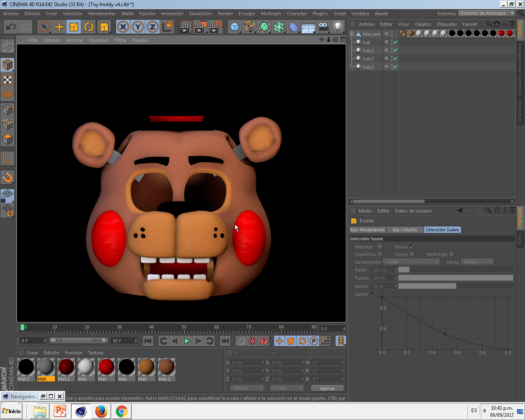This screenshot has height=420, width=525.
Task: Switch to Texture mode
Action: [7, 80]
